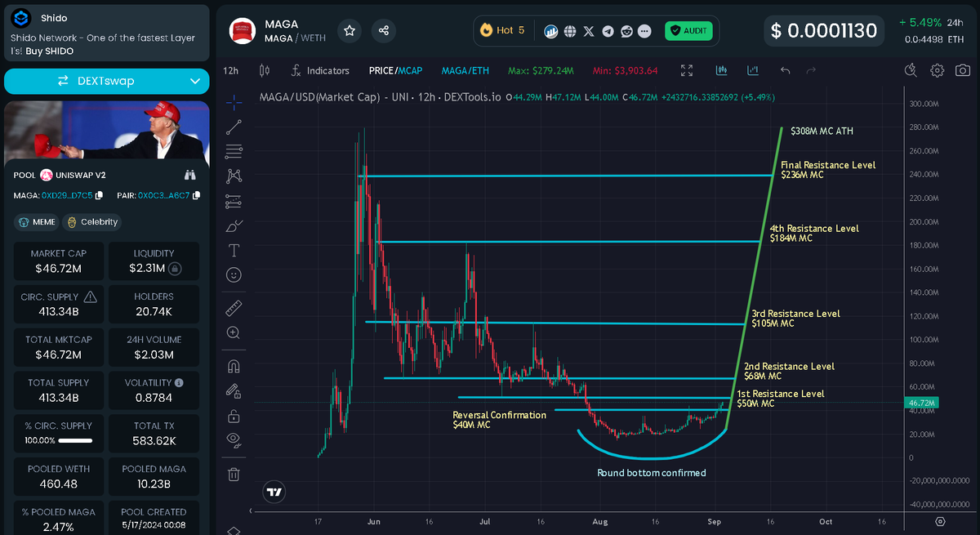Open the emoji icons tool
This screenshot has width=980, height=535.
234,275
